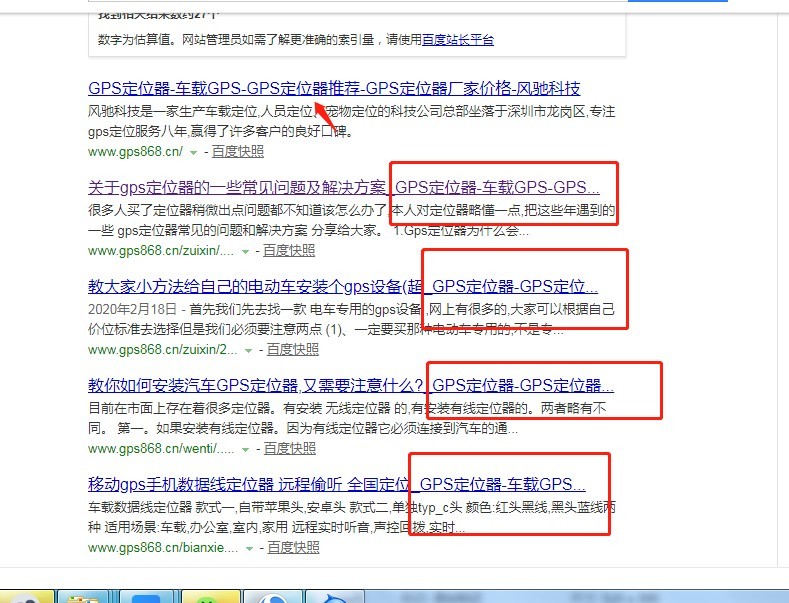Click the green URL www.gps868.cn/wenti/.....
This screenshot has width=789, height=603.
(161, 448)
